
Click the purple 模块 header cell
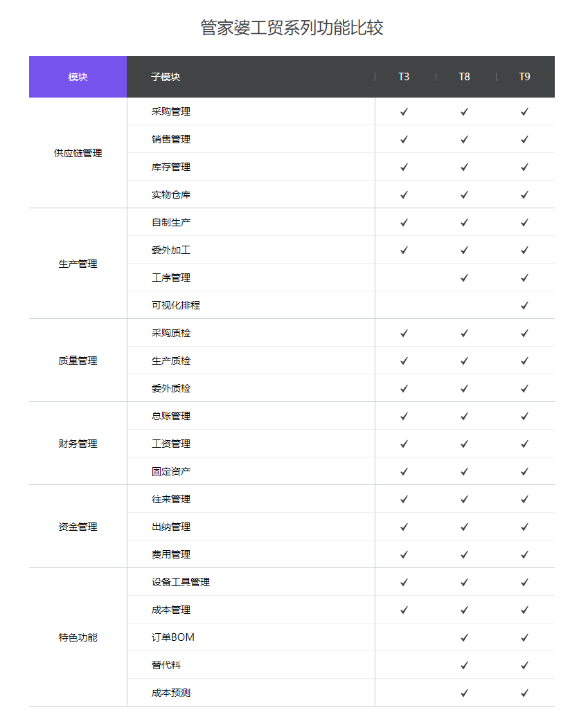click(x=78, y=77)
